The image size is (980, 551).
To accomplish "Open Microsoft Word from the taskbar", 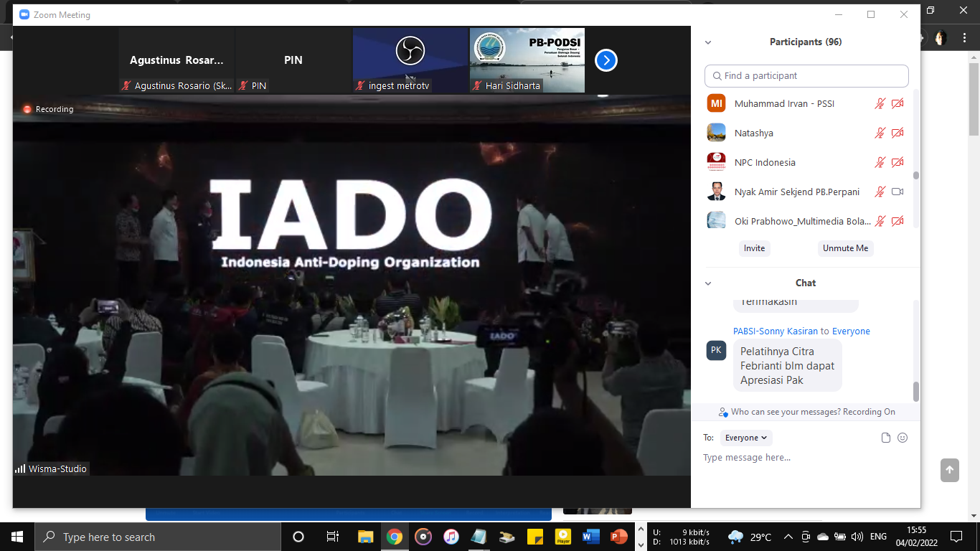I will pos(590,537).
